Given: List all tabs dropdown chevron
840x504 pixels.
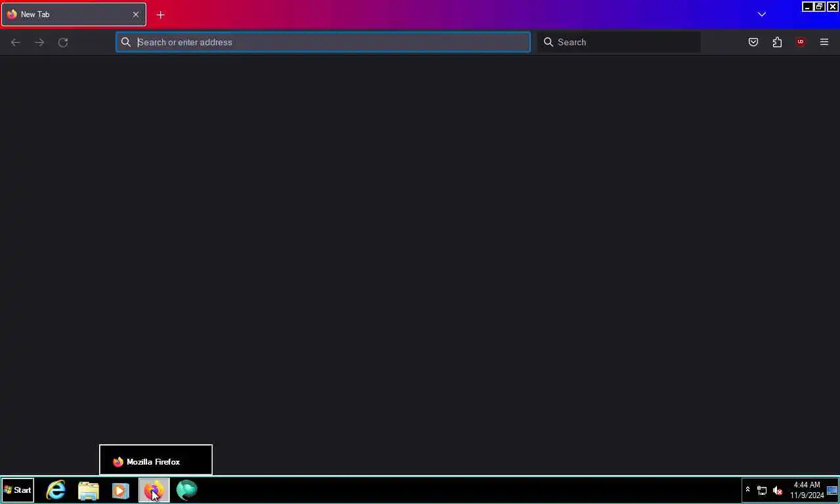Looking at the screenshot, I should coord(762,14).
